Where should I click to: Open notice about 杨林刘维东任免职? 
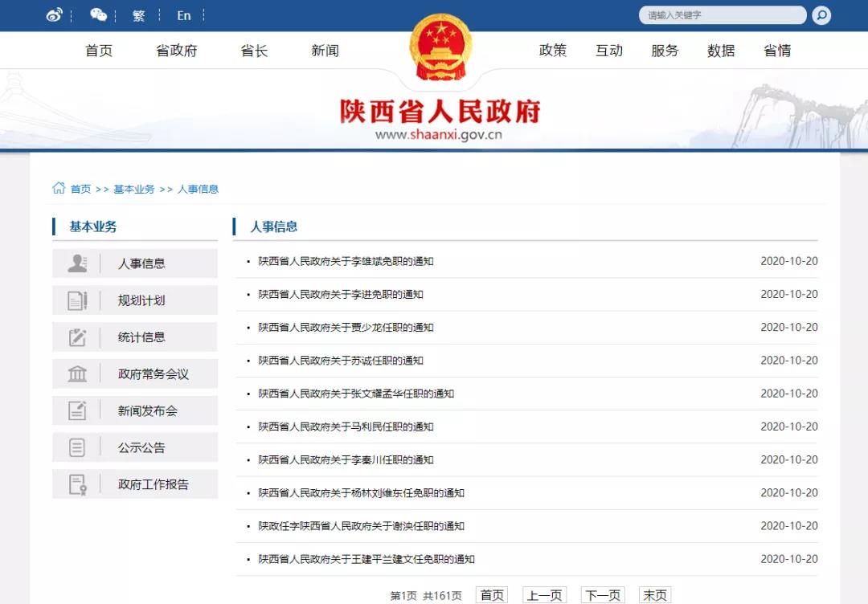click(x=362, y=493)
